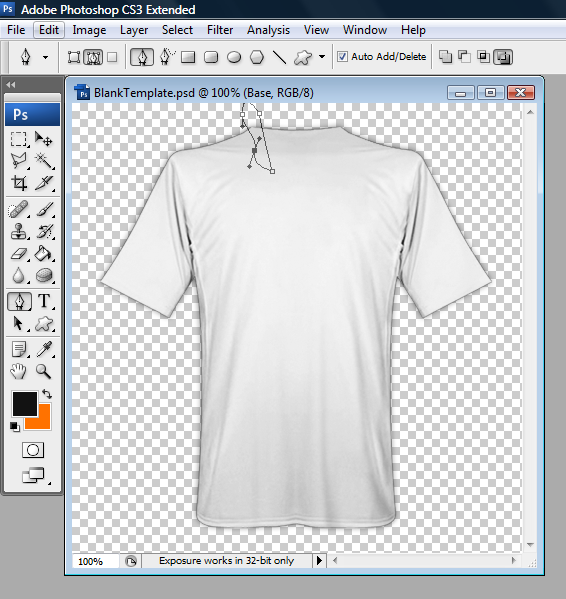
Task: Open the Analysis menu
Action: [268, 30]
